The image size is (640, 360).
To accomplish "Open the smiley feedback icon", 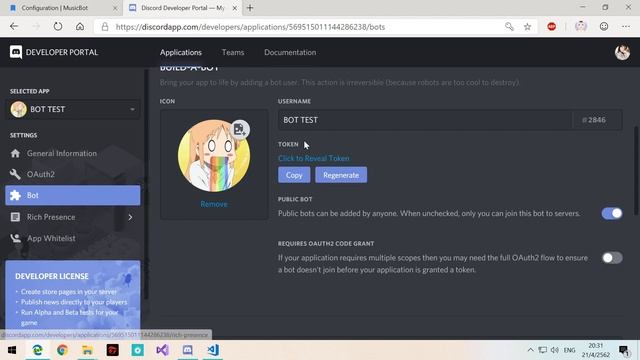I will [604, 27].
